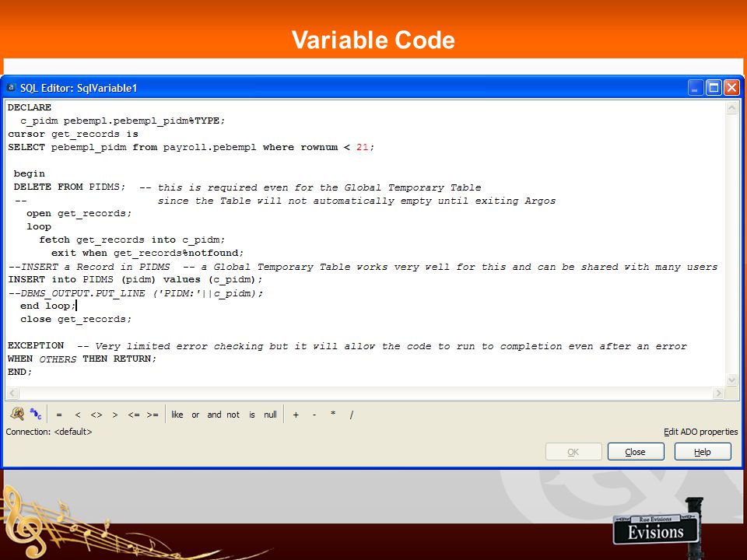Click 'c_pidm pebempl.pebempl_pidm%TYPE;' line
Screen dimensions: 747x560
[x=122, y=121]
